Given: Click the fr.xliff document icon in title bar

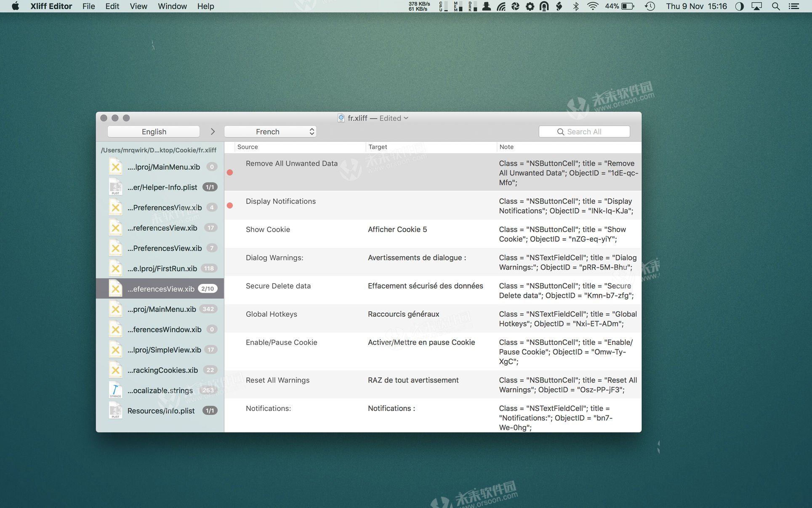Looking at the screenshot, I should point(341,118).
